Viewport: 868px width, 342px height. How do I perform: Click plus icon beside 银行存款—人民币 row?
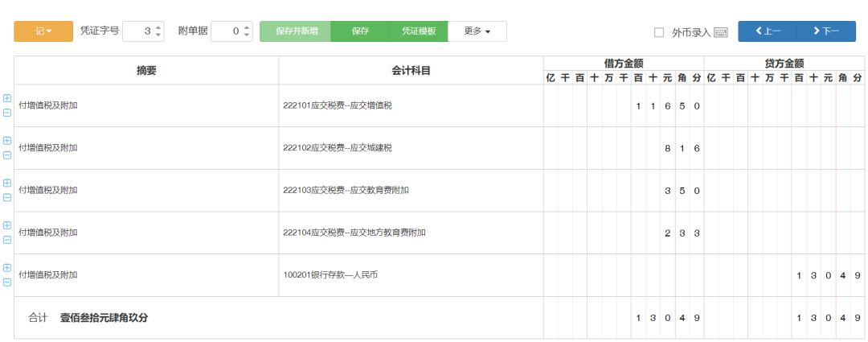(7, 267)
